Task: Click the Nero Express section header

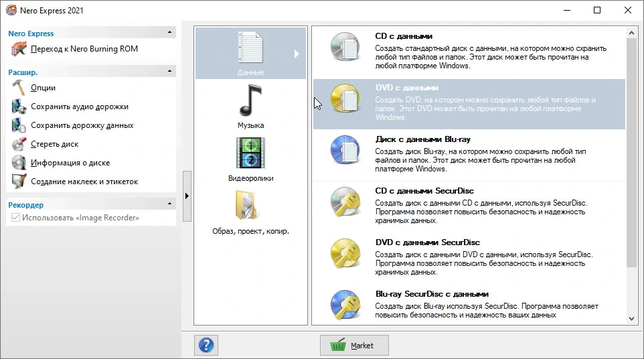Action: (x=91, y=33)
